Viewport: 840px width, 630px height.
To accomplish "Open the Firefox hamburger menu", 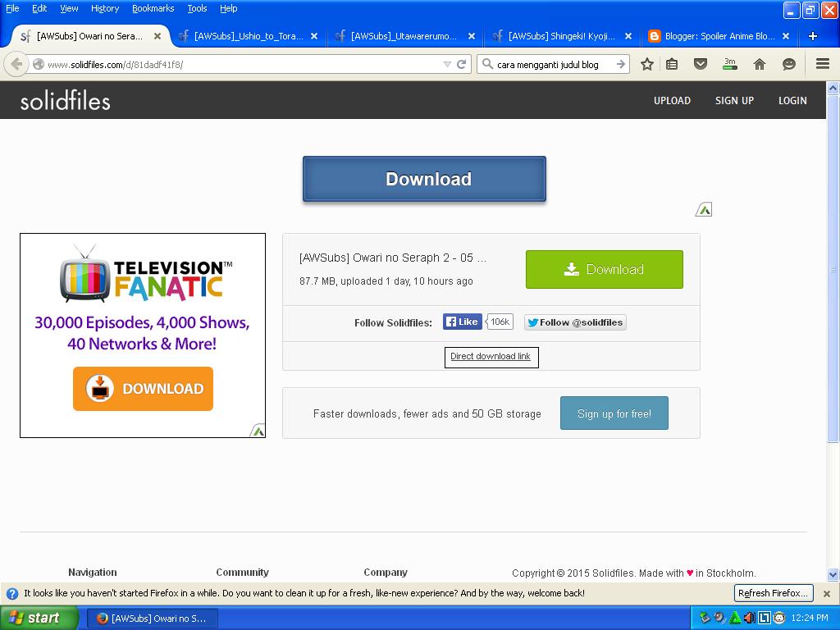I will [823, 64].
